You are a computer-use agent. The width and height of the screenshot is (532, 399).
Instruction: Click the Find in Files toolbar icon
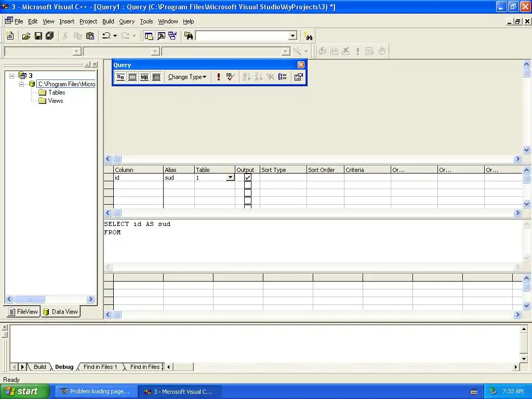188,36
